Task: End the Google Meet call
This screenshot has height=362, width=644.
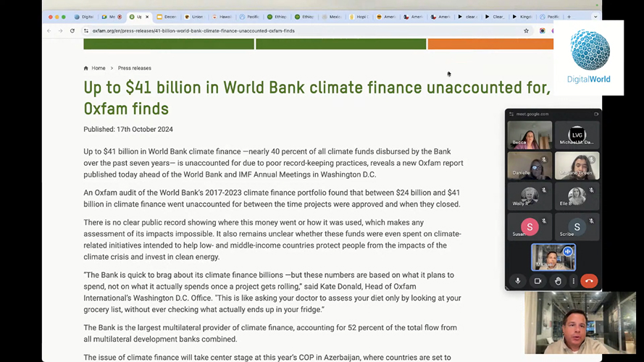Action: 589,281
